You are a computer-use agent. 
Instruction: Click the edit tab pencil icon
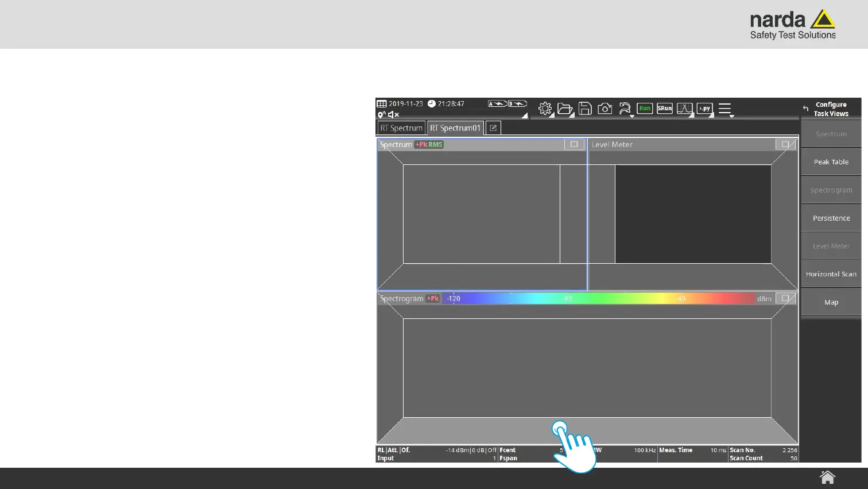pyautogui.click(x=493, y=128)
